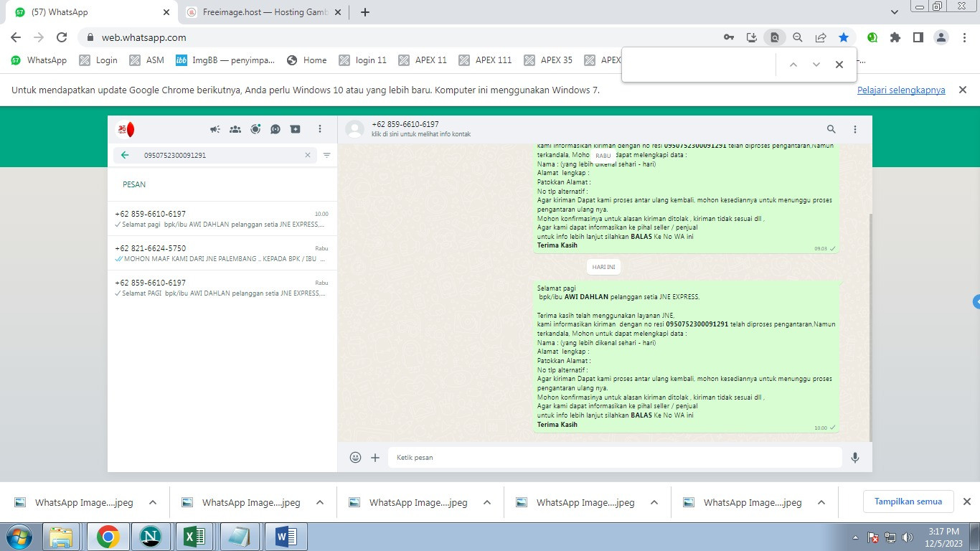Open the Chrome three-dot menu
The height and width of the screenshot is (551, 980).
coord(963,37)
